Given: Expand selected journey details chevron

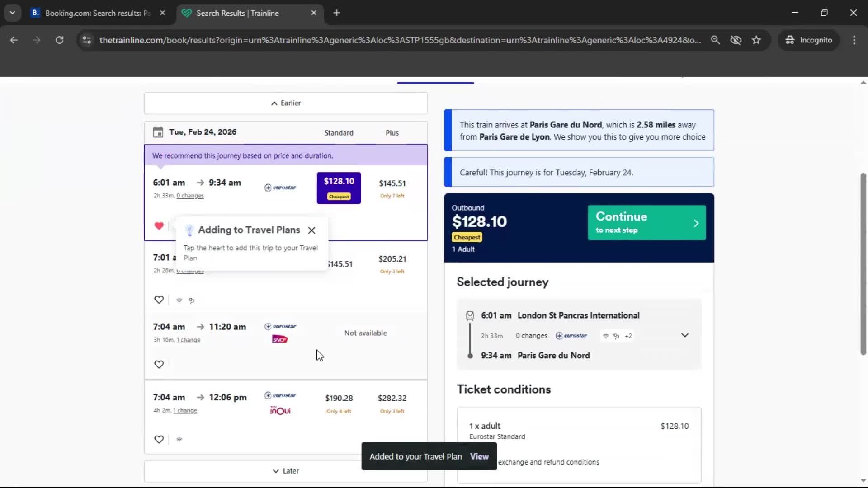Looking at the screenshot, I should pyautogui.click(x=684, y=335).
